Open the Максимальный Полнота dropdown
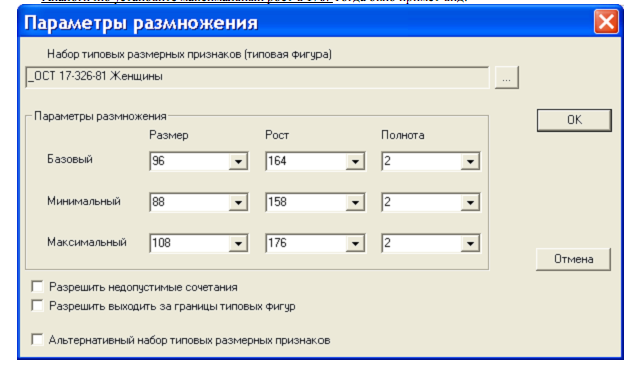 (x=470, y=243)
